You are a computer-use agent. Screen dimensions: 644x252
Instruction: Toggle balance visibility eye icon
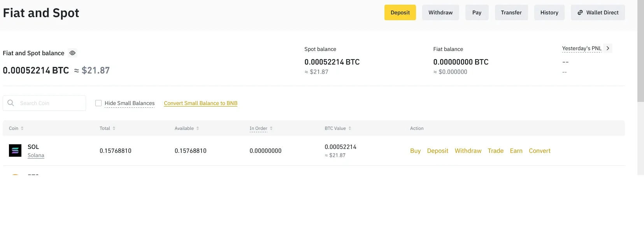72,53
